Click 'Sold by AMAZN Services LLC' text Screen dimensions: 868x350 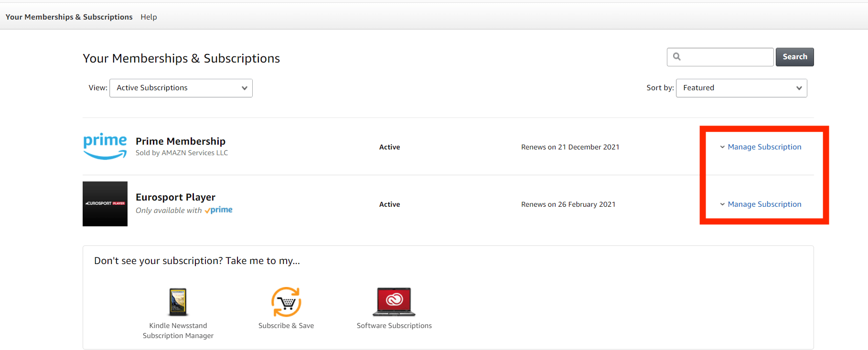tap(182, 153)
